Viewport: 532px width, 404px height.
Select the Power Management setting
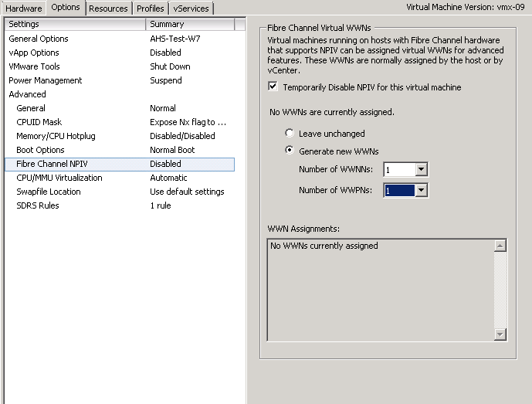(120, 80)
